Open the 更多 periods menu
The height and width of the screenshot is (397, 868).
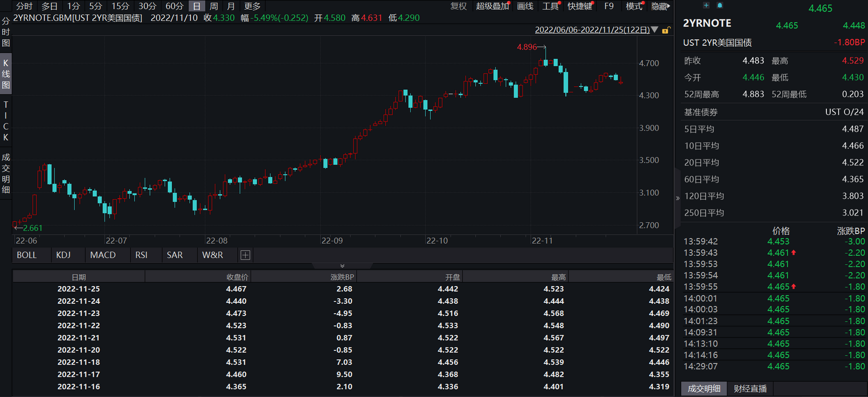point(253,6)
